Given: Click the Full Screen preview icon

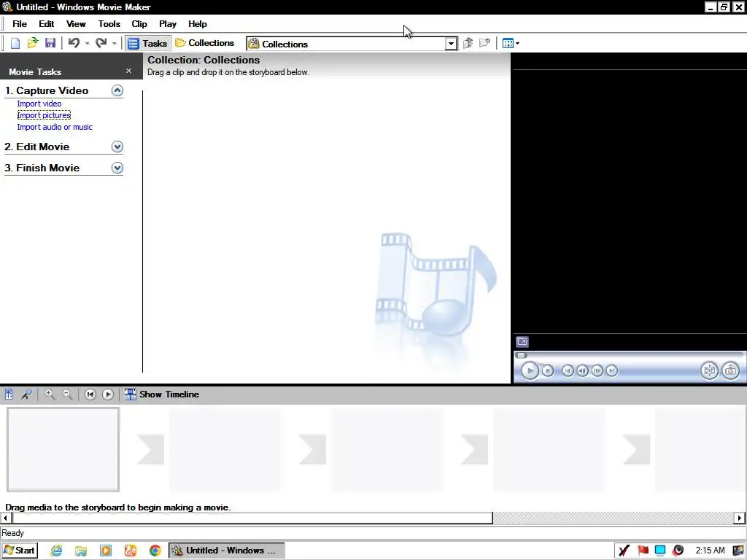Looking at the screenshot, I should coord(522,342).
